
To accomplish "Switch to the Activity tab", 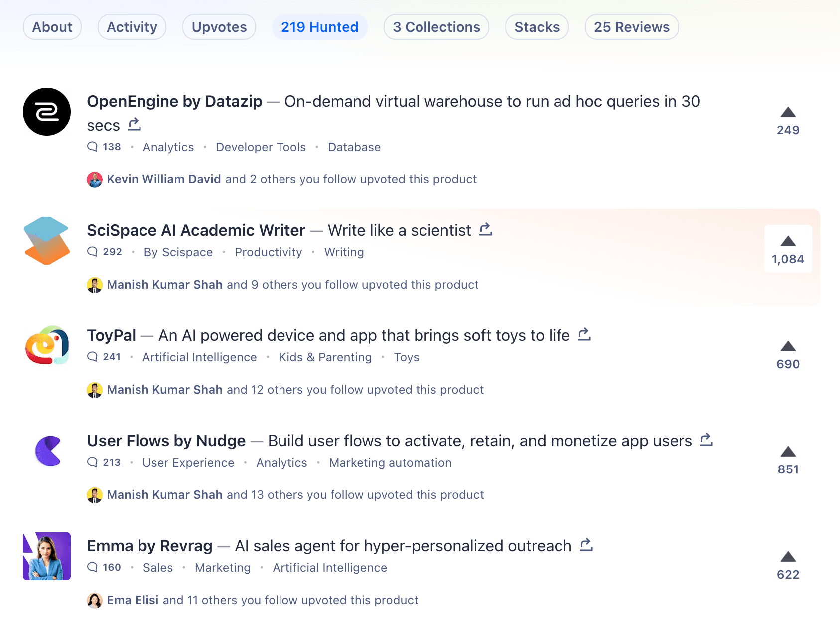I will click(x=132, y=27).
